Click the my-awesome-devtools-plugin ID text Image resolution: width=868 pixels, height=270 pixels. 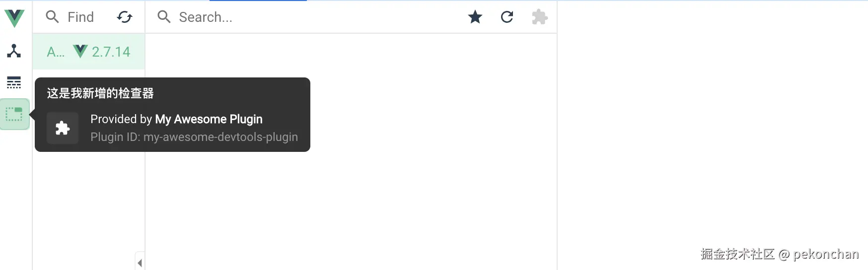pos(220,137)
